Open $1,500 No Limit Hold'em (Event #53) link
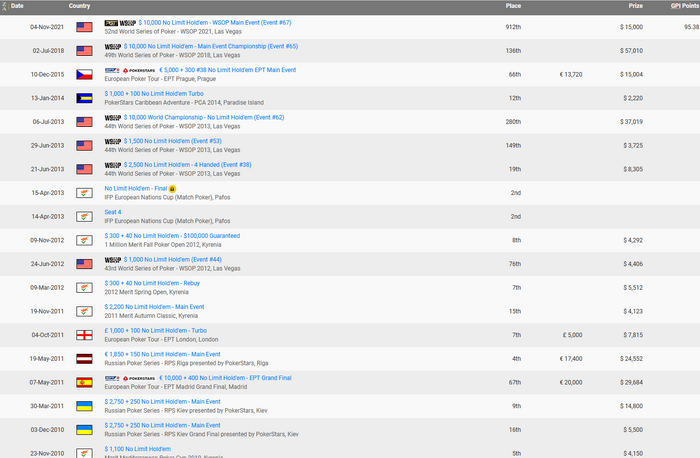This screenshot has width=700, height=458. point(173,141)
